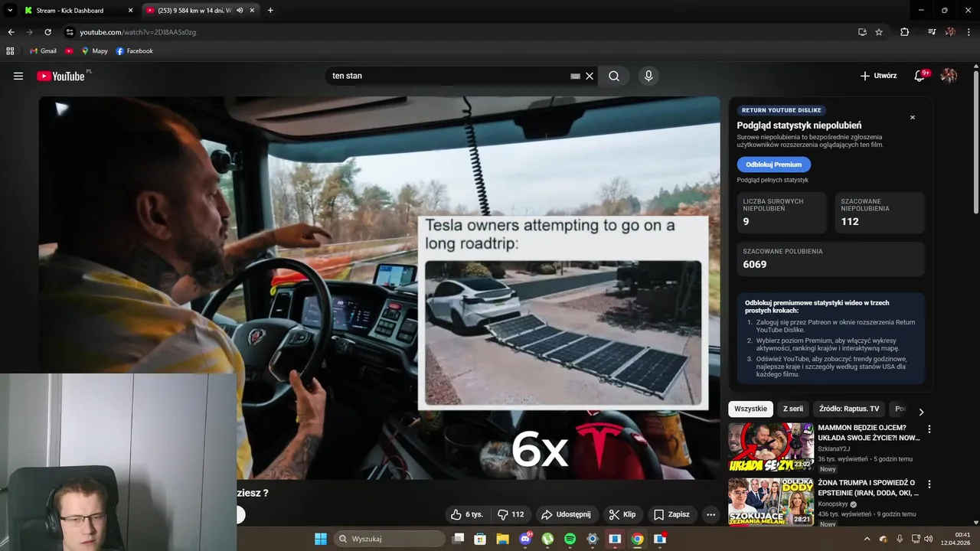Open the tab search dropdown
This screenshot has height=551, width=980.
click(x=9, y=11)
